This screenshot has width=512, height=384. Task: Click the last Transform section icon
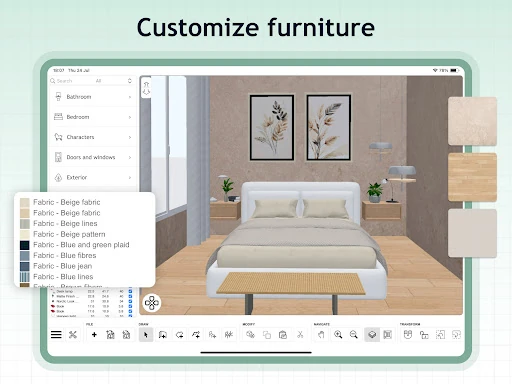pos(456,335)
